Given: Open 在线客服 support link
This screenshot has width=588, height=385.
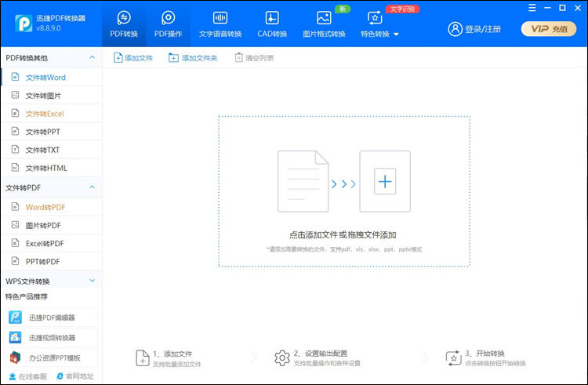Looking at the screenshot, I should [x=28, y=376].
